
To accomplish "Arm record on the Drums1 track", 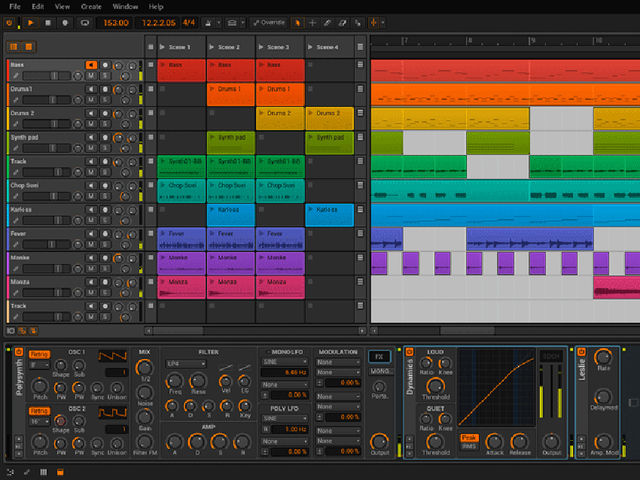I will pyautogui.click(x=105, y=89).
